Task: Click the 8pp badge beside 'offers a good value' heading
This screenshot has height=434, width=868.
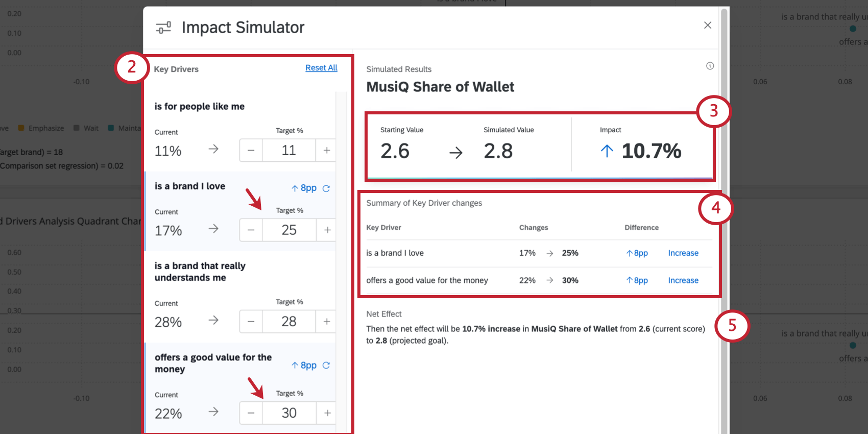Action: 304,365
